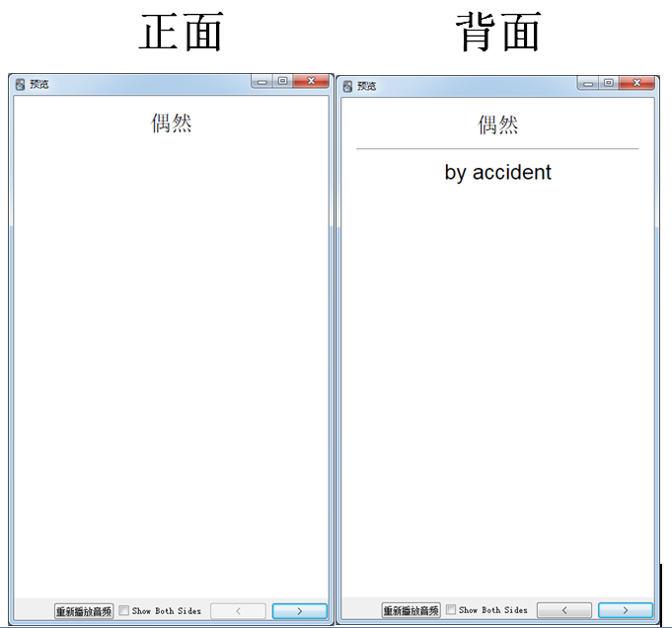Screen dimensions: 672x628
Task: Close the front preview window
Action: [311, 81]
